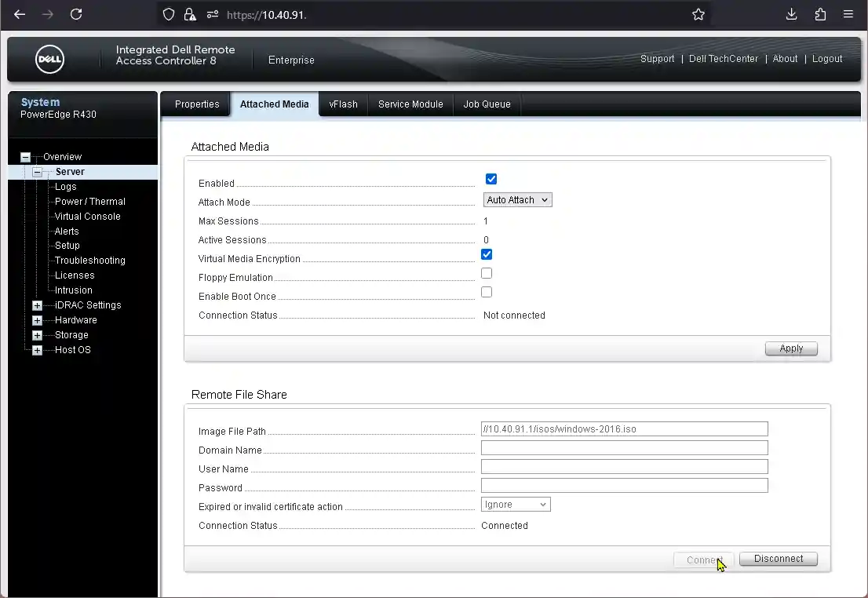The image size is (868, 598).
Task: Select Server in the navigation tree
Action: [x=71, y=172]
